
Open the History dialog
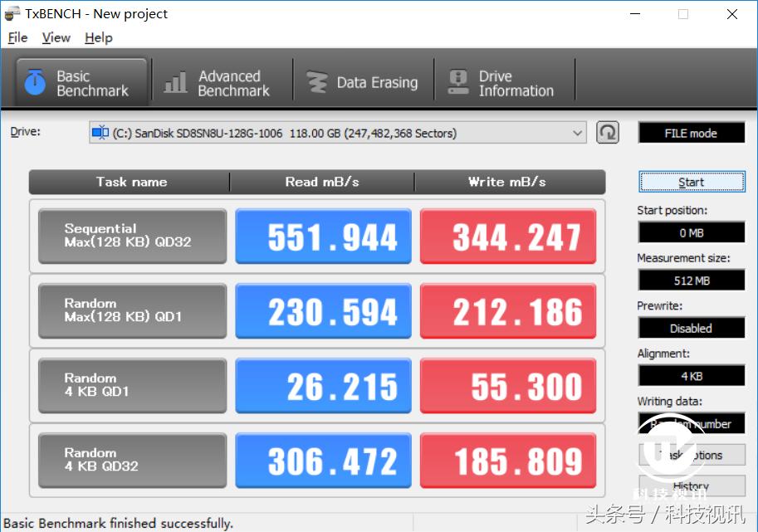(x=692, y=486)
